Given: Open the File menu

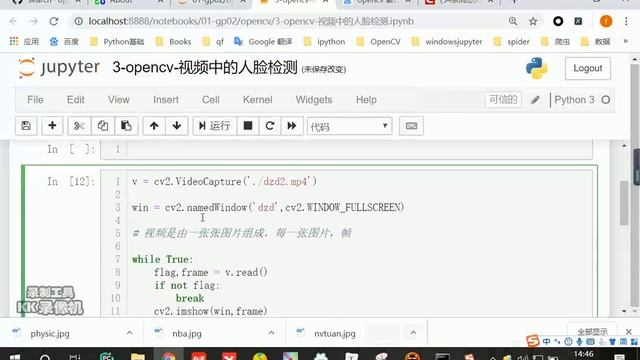Looking at the screenshot, I should [x=36, y=100].
